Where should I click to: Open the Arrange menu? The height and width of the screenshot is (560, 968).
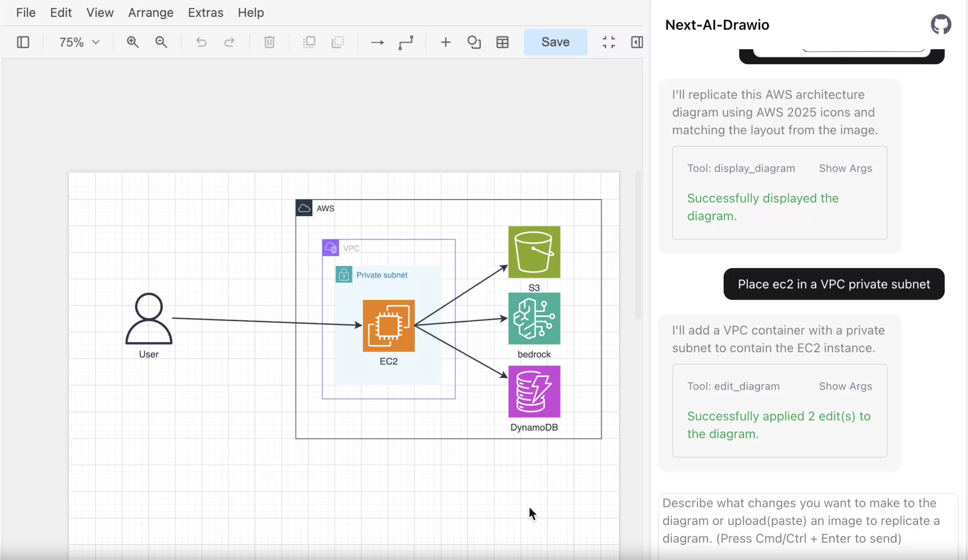click(x=151, y=13)
